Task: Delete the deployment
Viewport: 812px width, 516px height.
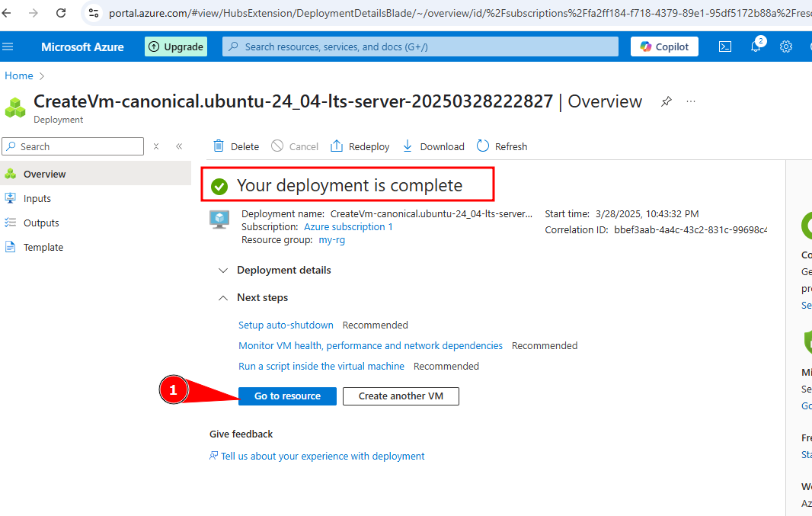Action: coord(236,146)
